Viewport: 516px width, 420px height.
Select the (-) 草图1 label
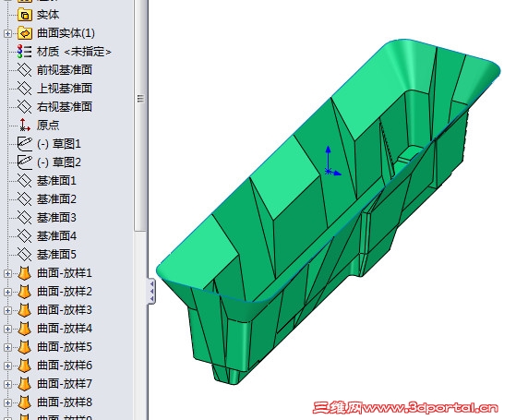[x=59, y=144]
